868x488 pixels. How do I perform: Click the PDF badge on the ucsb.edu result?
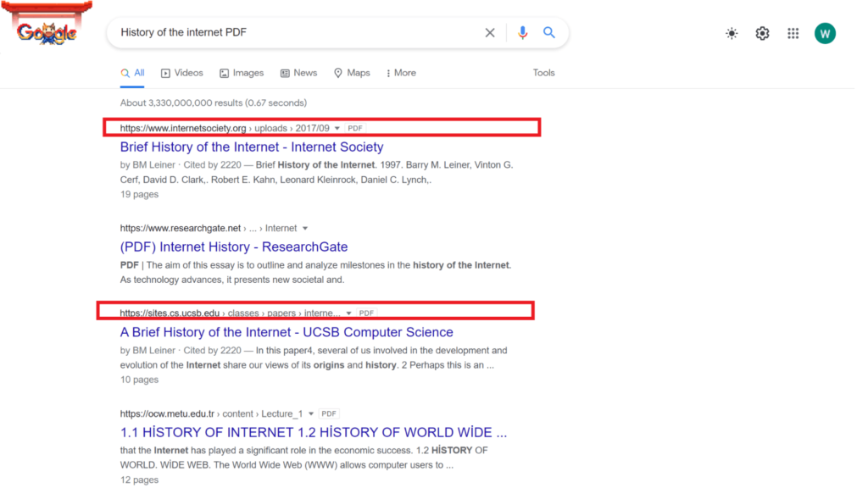[x=366, y=313]
